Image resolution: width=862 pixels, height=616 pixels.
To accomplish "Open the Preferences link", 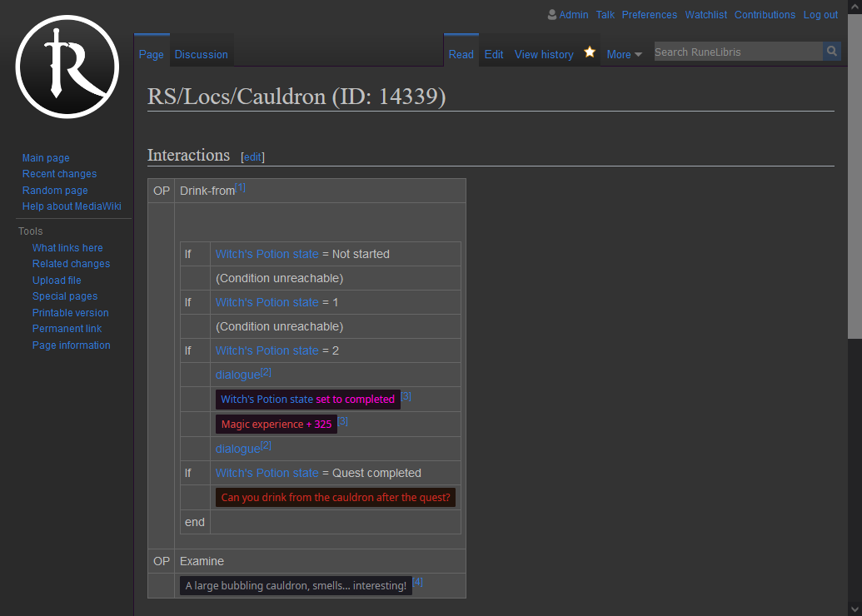I will [x=650, y=15].
